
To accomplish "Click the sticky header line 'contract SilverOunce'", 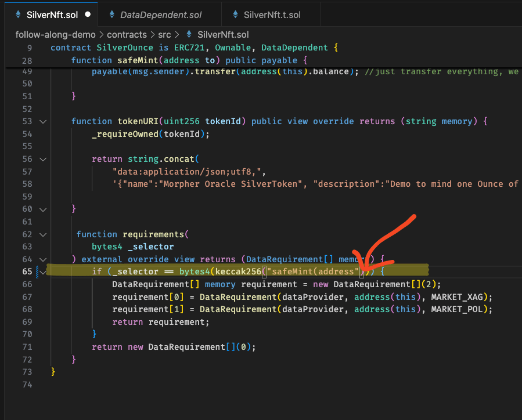I will (195, 48).
